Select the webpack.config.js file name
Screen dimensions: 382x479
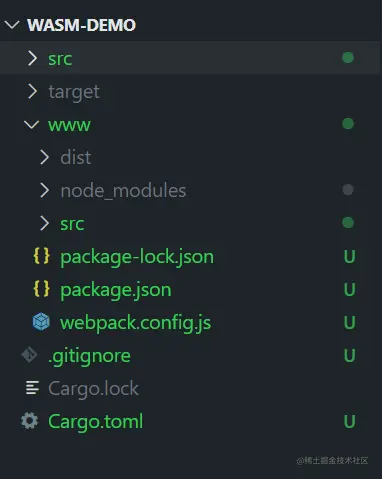[x=136, y=323]
